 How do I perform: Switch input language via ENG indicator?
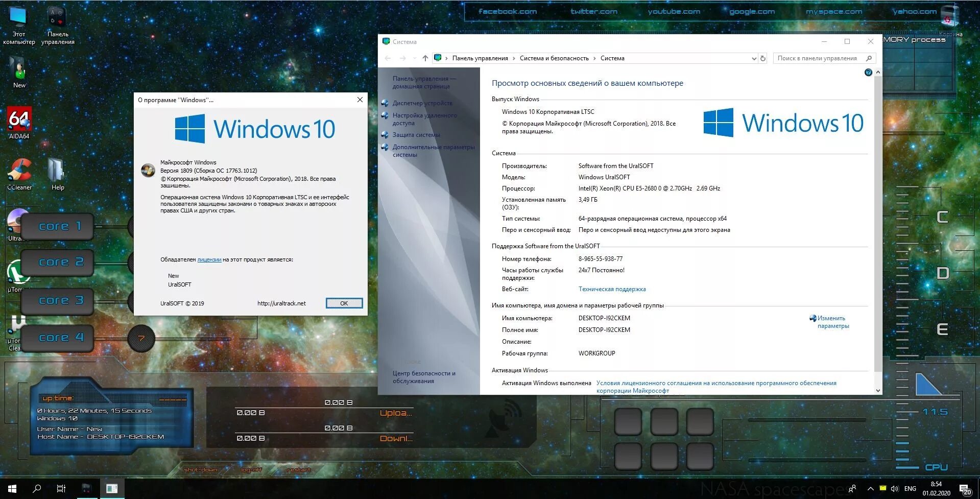click(x=910, y=489)
